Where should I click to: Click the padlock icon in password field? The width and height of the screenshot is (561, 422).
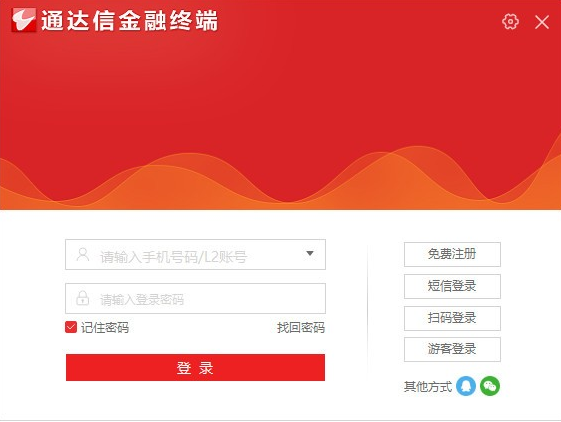coord(83,298)
